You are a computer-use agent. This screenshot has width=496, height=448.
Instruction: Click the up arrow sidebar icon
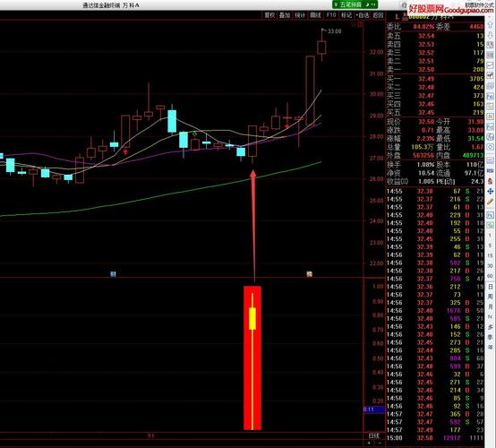(x=491, y=25)
